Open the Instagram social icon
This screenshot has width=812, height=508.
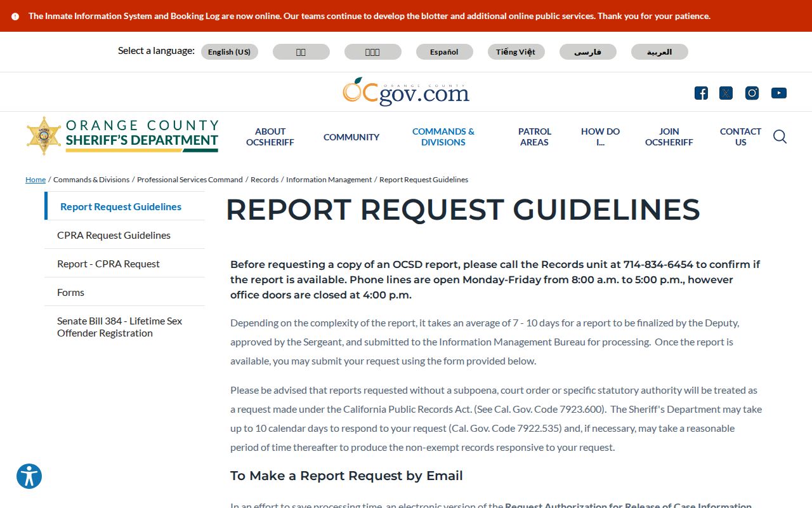coord(752,93)
